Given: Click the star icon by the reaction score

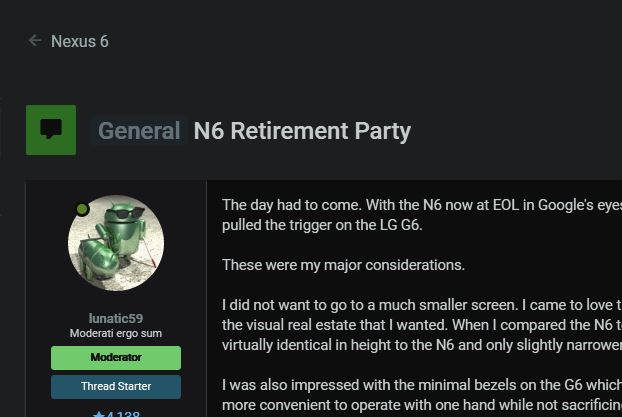Looking at the screenshot, I should tap(98, 414).
